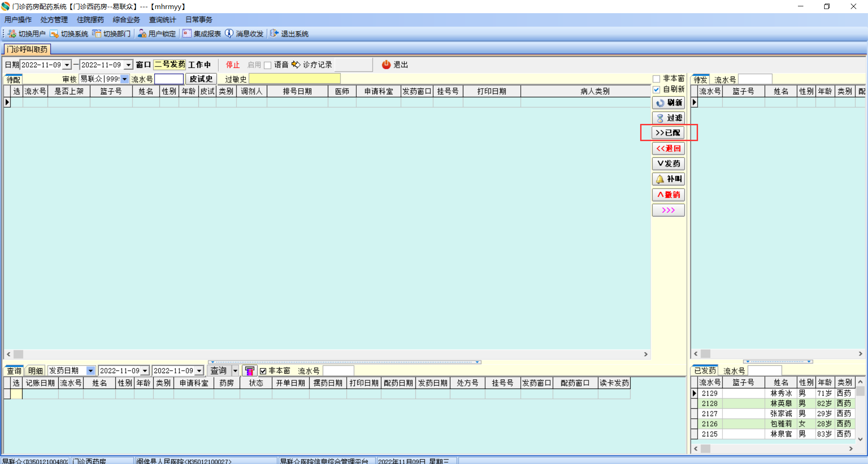Click the 待发 grid scroll-right arrow
The width and height of the screenshot is (868, 464).
click(861, 354)
